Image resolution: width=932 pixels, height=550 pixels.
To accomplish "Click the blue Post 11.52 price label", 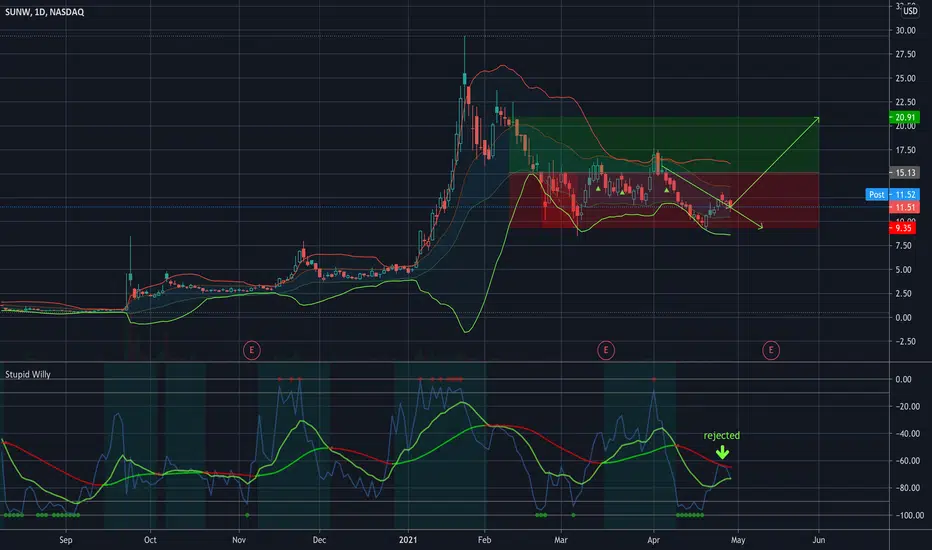I will click(x=893, y=194).
